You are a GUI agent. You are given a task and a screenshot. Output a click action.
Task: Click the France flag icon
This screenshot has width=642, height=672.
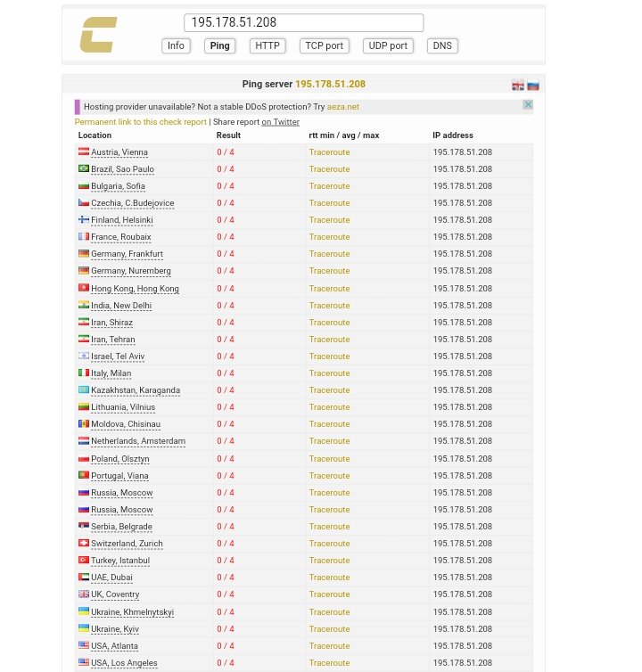[84, 236]
